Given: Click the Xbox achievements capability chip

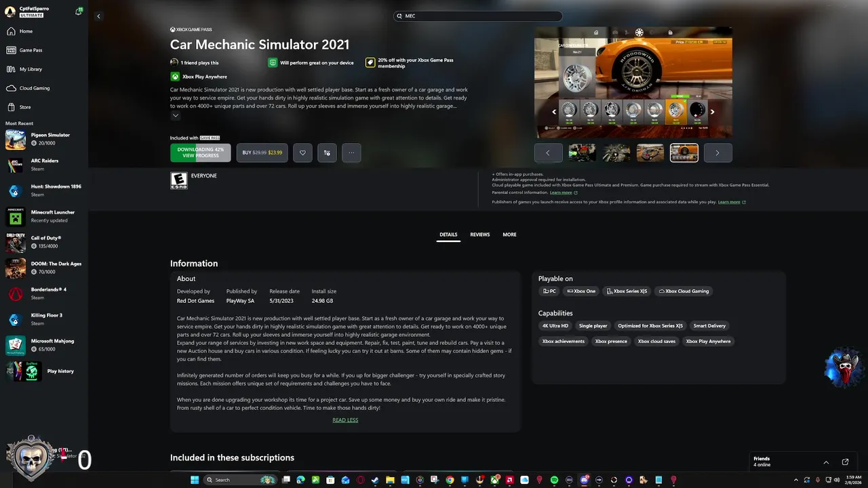Looking at the screenshot, I should [x=564, y=342].
